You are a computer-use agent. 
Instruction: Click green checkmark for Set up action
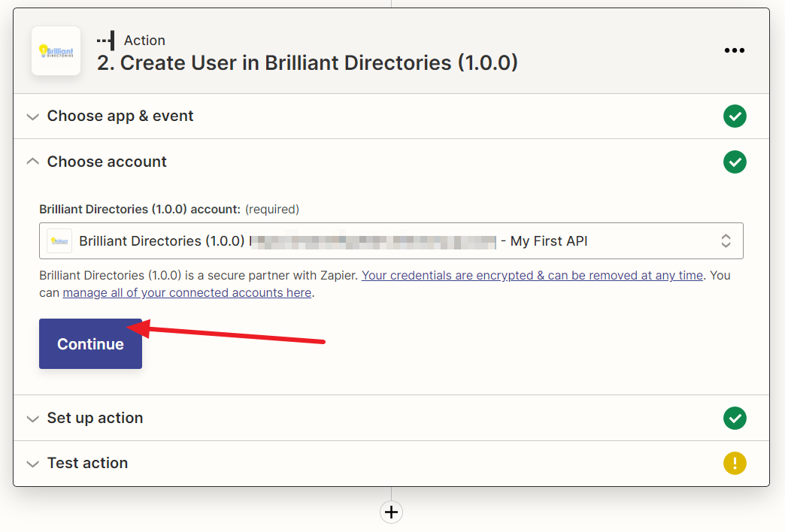coord(735,419)
